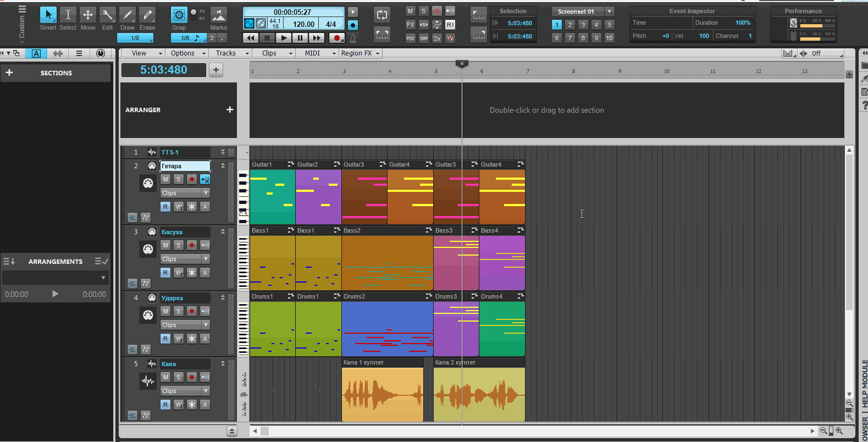Click the Fast Forward transport button
Screen dimensions: 868x442
(x=317, y=38)
